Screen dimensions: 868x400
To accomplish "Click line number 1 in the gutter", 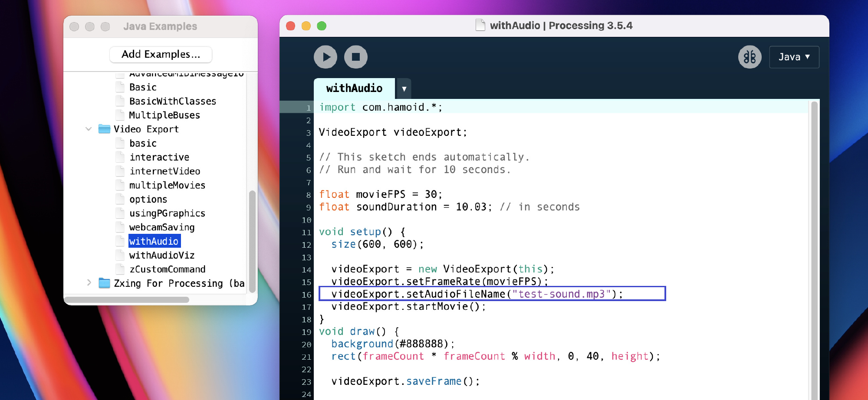I will (309, 108).
